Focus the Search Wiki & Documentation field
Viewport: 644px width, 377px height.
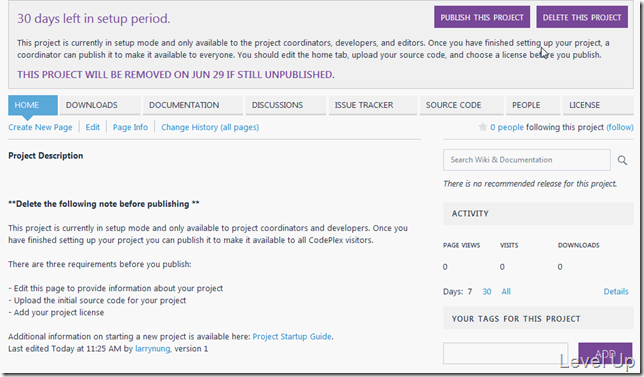(x=527, y=160)
